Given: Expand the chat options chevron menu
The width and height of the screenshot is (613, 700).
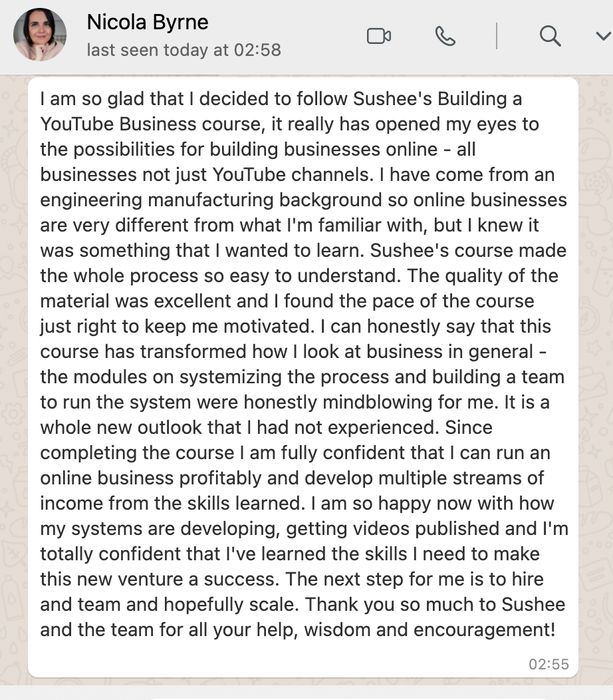Looking at the screenshot, I should pyautogui.click(x=602, y=36).
